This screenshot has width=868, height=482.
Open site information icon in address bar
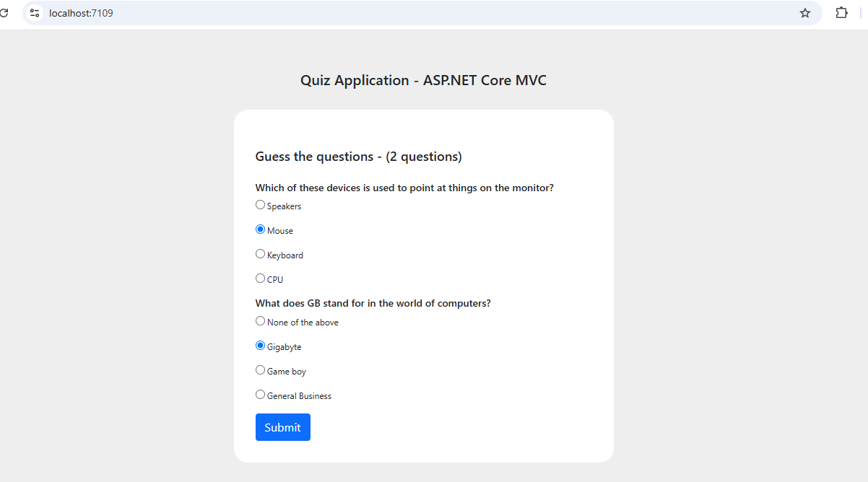click(x=35, y=13)
